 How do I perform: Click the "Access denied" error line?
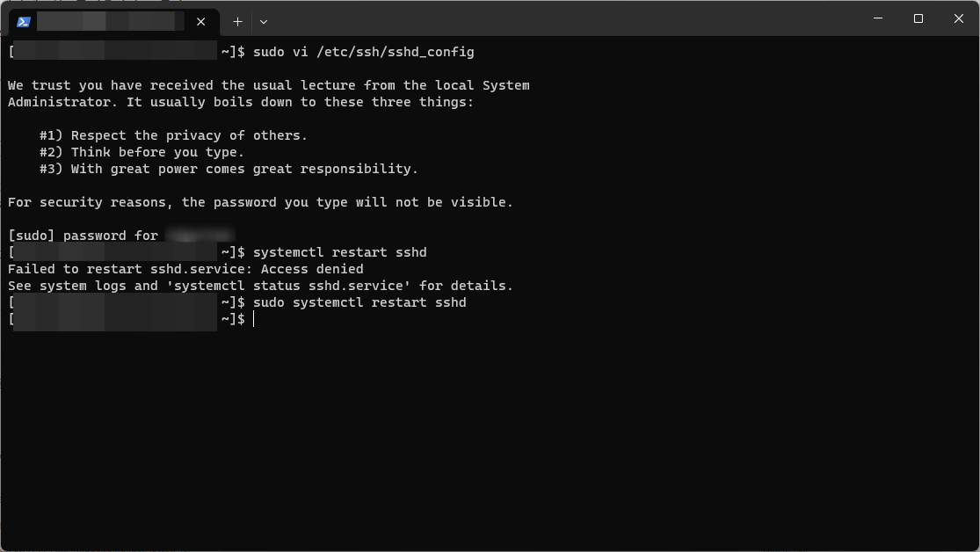coord(185,269)
